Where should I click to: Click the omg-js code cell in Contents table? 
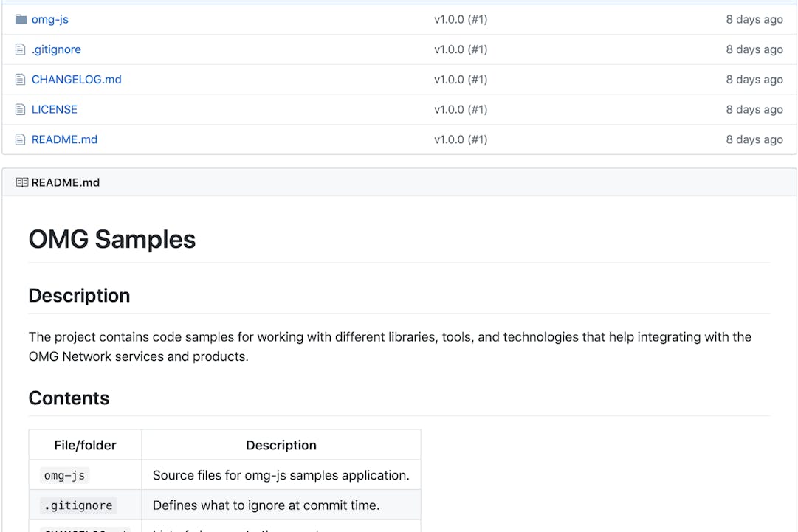(65, 475)
